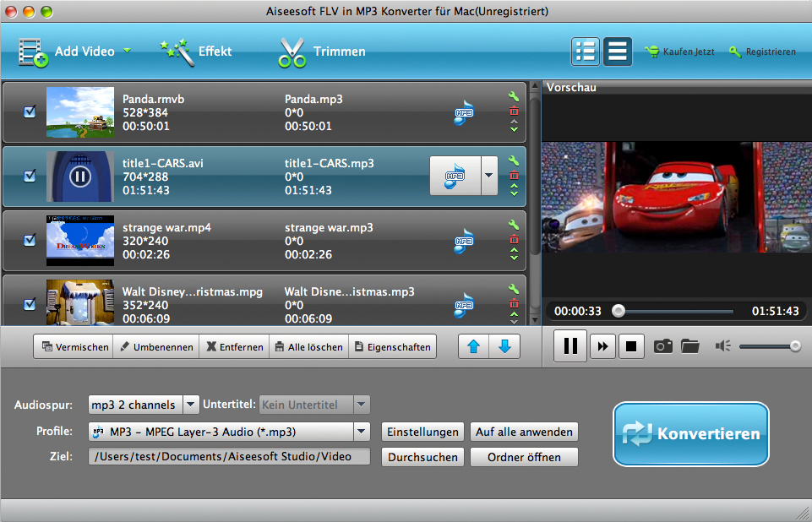The width and height of the screenshot is (812, 522).
Task: Uncheck the Panda.rmvb checkbox
Action: (30, 111)
